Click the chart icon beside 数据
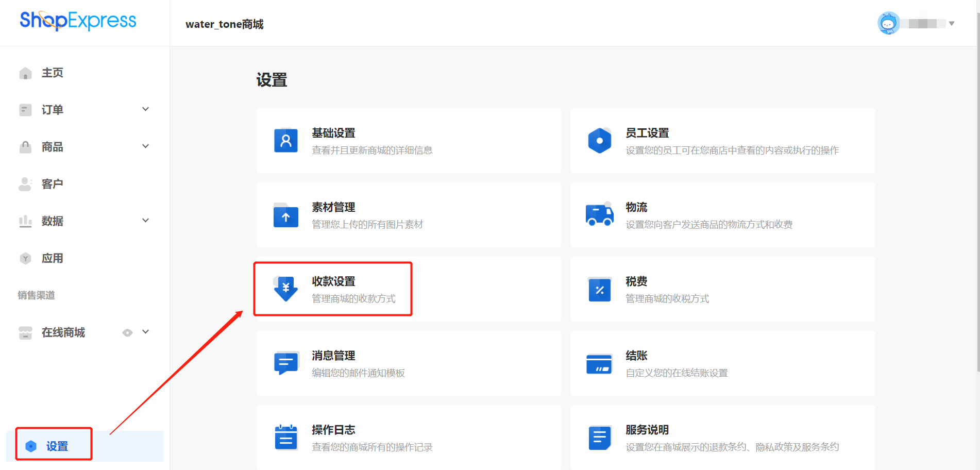This screenshot has height=470, width=980. tap(25, 221)
